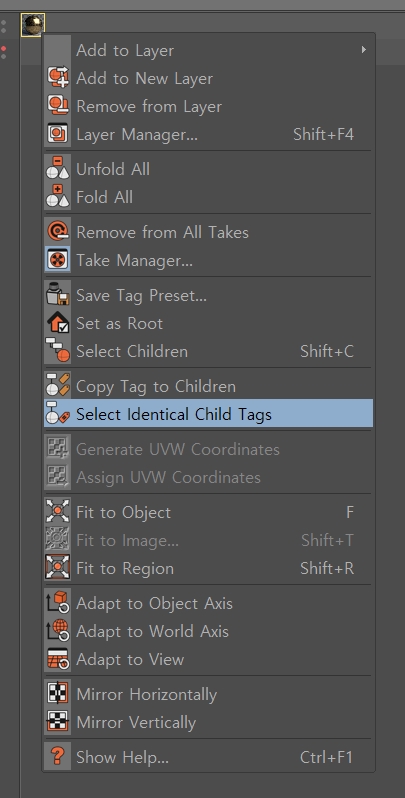The height and width of the screenshot is (798, 405).
Task: Click the material tag sphere thumbnail
Action: (33, 24)
